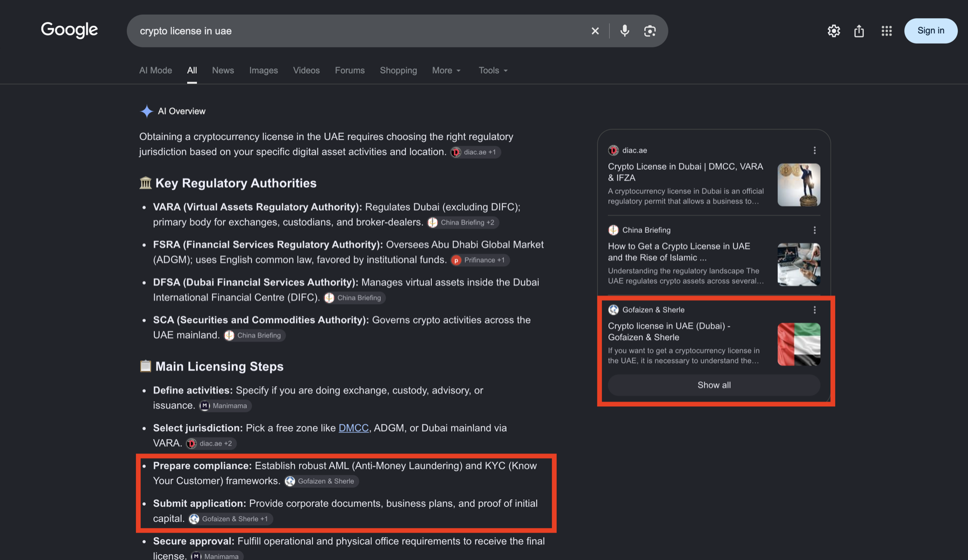Open 'Crypto License in Dubai | DMCC, VARA & IFZA'

point(685,172)
